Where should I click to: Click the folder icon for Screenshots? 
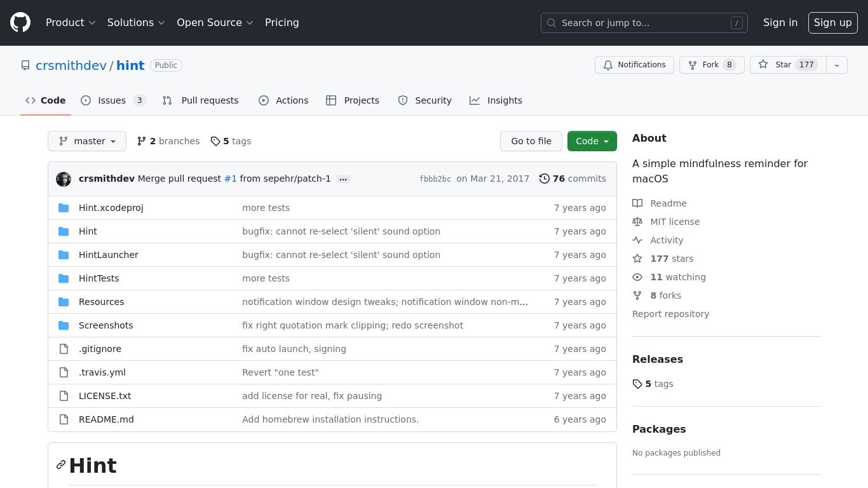tap(64, 325)
